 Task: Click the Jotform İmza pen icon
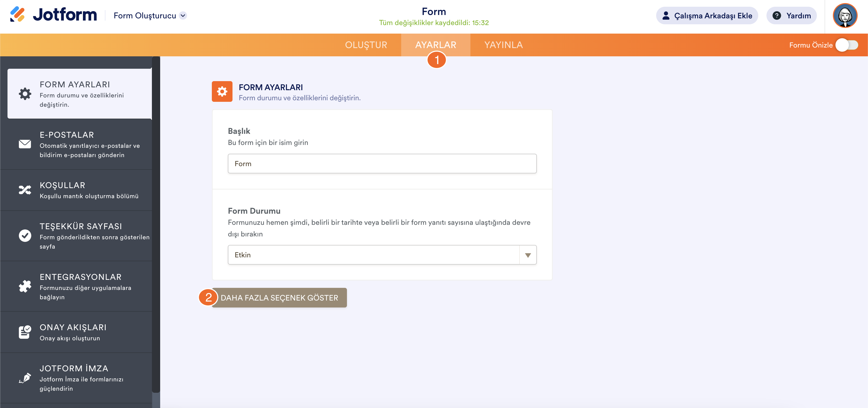point(25,378)
